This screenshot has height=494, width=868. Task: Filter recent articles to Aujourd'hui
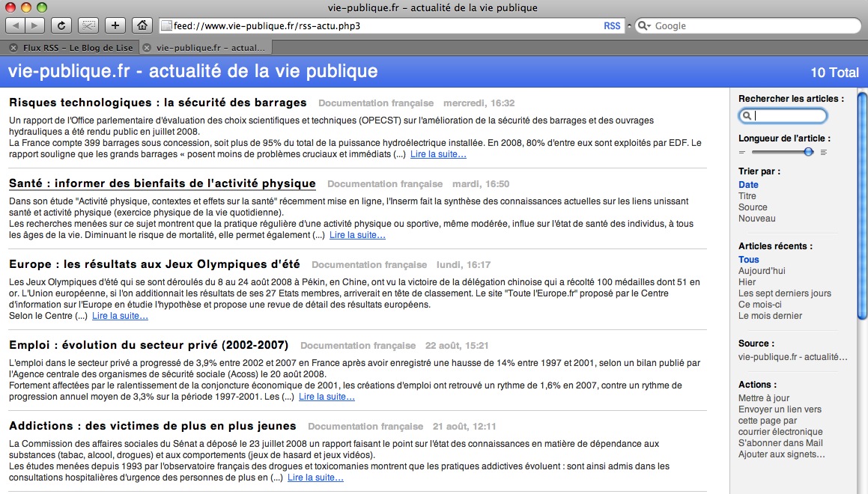pos(762,271)
